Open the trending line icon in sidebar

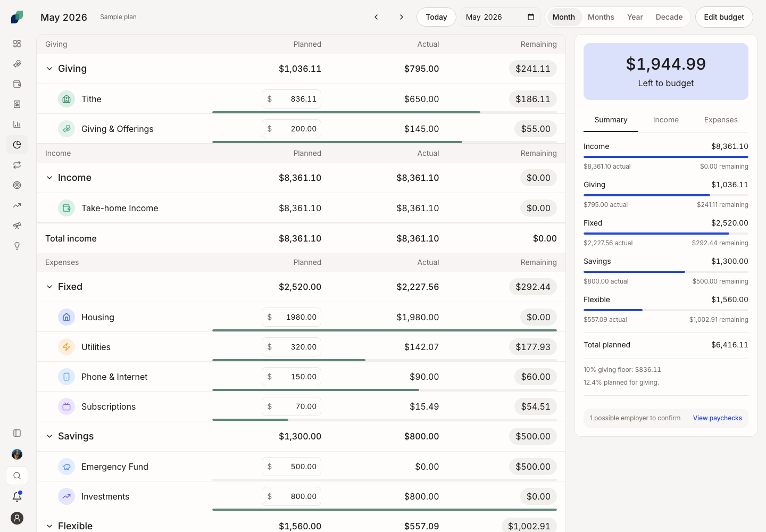(17, 205)
